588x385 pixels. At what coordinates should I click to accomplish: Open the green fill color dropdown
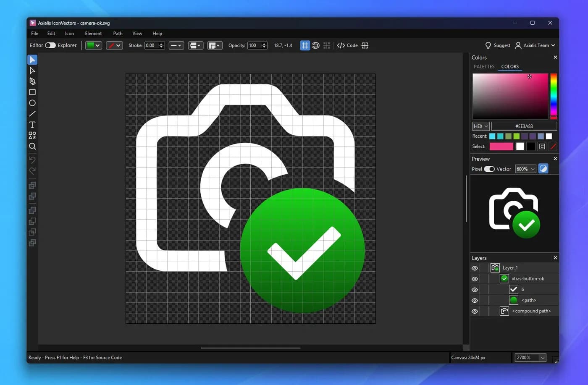point(94,45)
